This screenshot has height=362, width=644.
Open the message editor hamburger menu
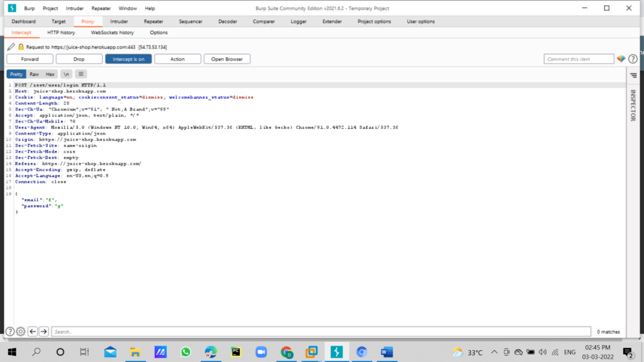[81, 74]
